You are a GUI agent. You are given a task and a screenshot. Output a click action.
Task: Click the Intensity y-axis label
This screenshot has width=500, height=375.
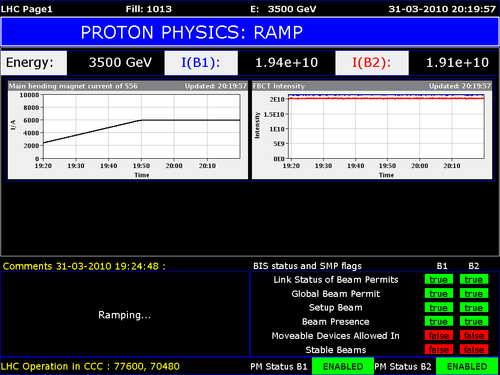[257, 125]
